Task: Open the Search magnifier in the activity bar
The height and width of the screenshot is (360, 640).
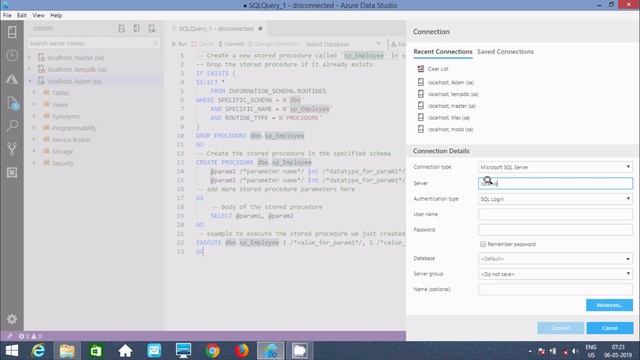Action: point(12,125)
